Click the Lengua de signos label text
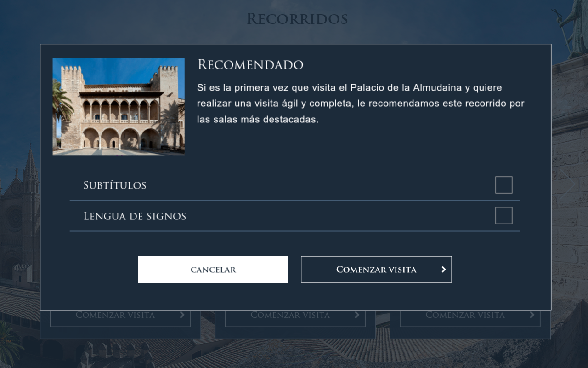This screenshot has height=368, width=588. (x=135, y=216)
